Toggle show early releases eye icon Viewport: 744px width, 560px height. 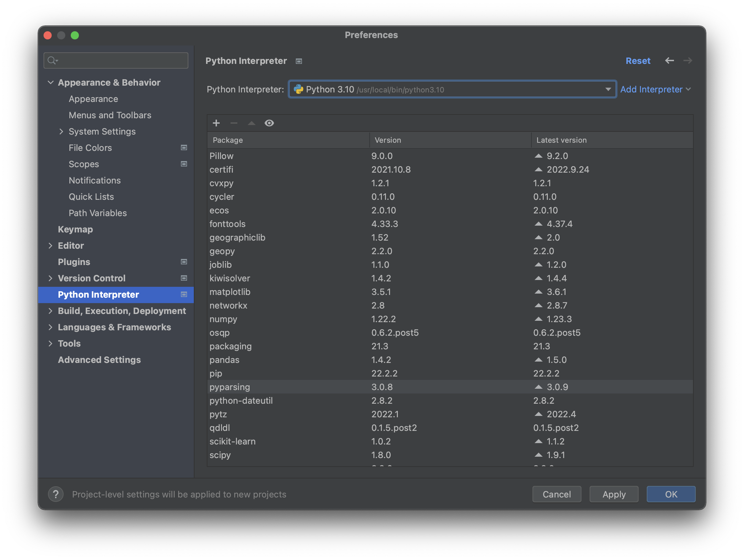[269, 123]
